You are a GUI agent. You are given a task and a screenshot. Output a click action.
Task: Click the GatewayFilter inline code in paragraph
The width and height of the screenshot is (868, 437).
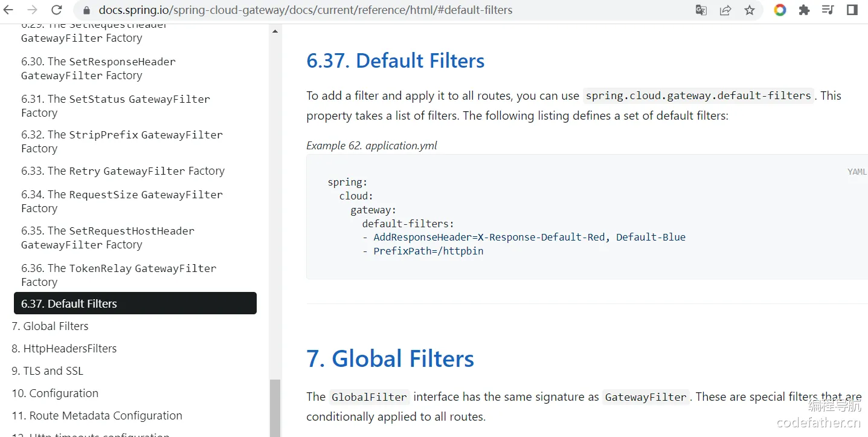646,397
